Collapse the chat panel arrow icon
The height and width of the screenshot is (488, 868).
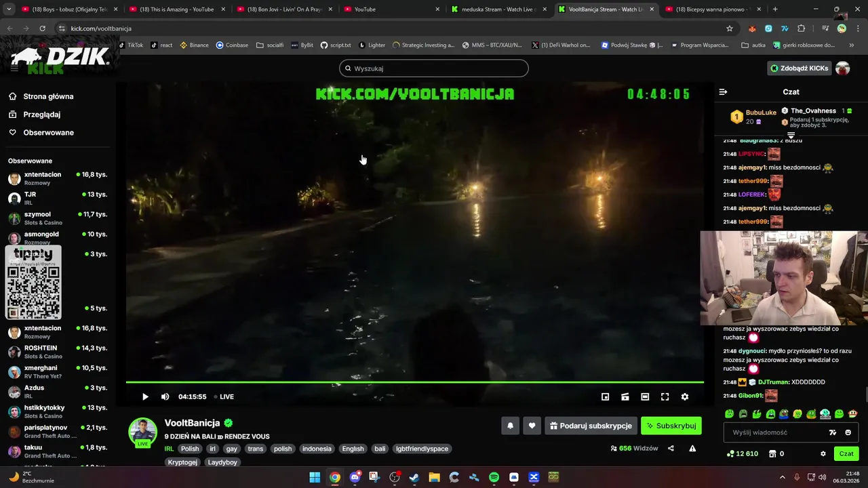tap(723, 91)
